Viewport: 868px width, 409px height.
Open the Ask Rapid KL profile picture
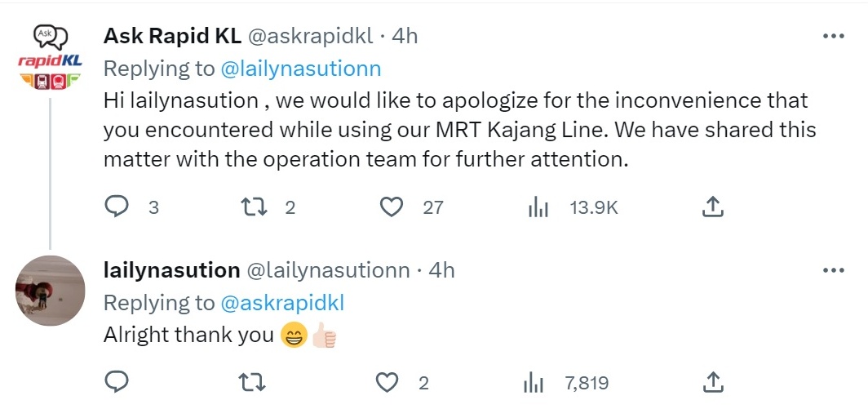pyautogui.click(x=51, y=59)
